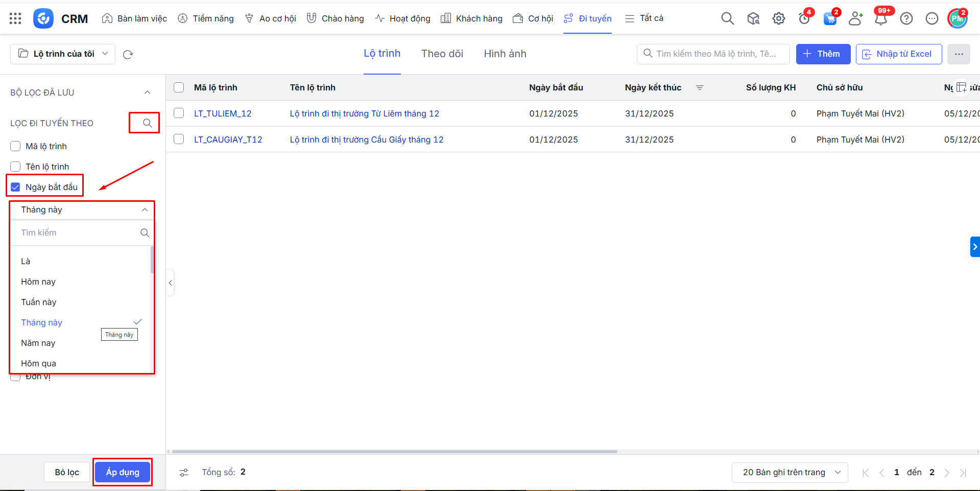980x491 pixels.
Task: Click the Áp dụng button
Action: (123, 472)
